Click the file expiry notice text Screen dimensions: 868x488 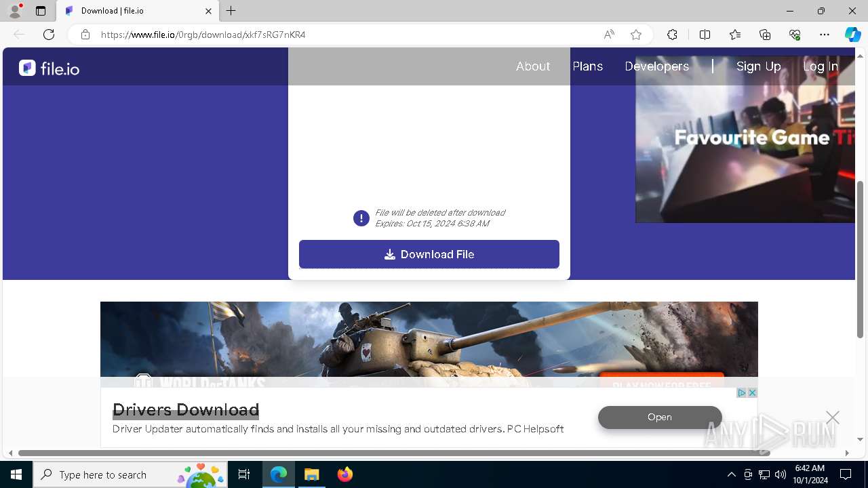pyautogui.click(x=440, y=218)
